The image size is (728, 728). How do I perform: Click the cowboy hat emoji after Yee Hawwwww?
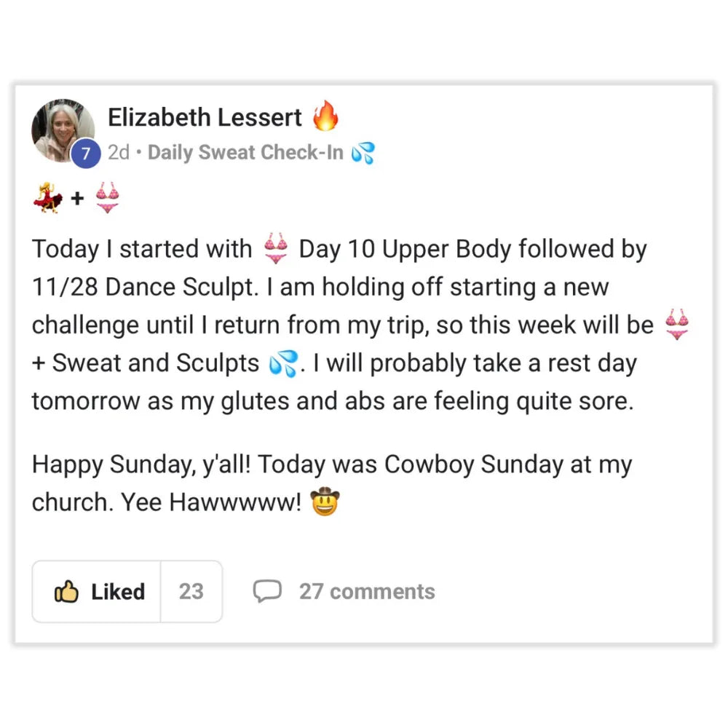pyautogui.click(x=325, y=502)
